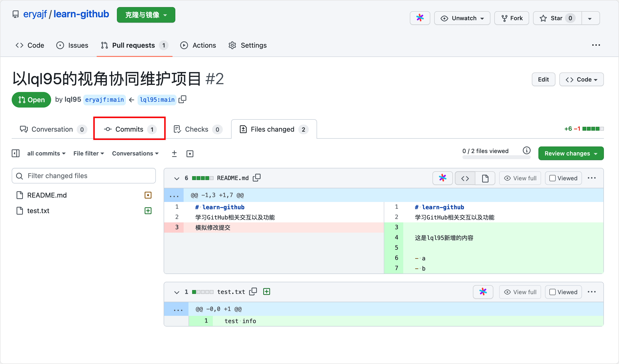Go to the Issues tab
Screen dimensions: 619x364
(x=72, y=45)
